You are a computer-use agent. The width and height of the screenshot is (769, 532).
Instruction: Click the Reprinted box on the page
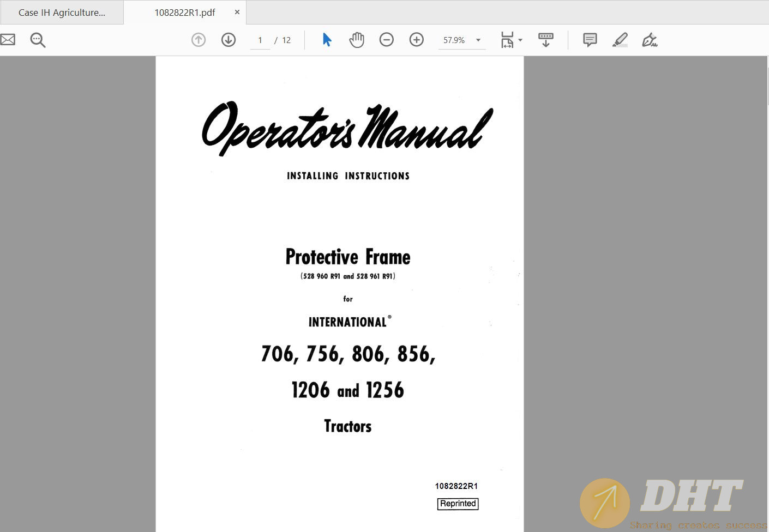click(458, 504)
